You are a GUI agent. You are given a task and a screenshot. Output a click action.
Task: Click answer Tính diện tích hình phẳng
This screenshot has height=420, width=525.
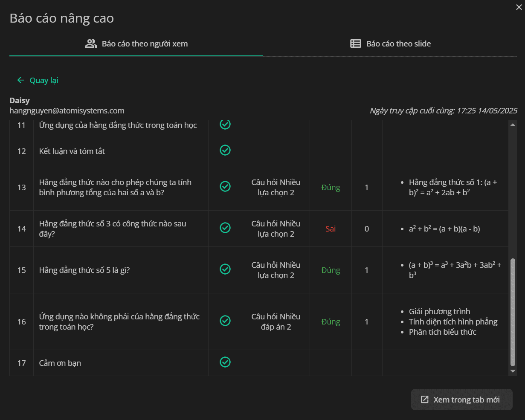[453, 322]
